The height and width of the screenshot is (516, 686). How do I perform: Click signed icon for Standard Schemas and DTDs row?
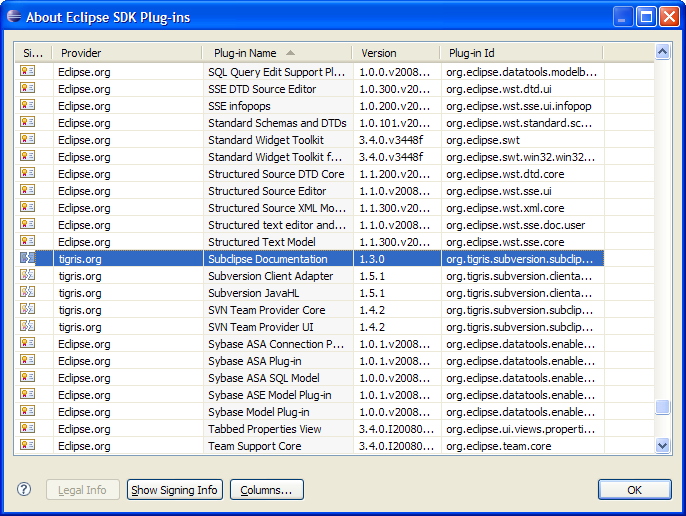click(x=28, y=122)
